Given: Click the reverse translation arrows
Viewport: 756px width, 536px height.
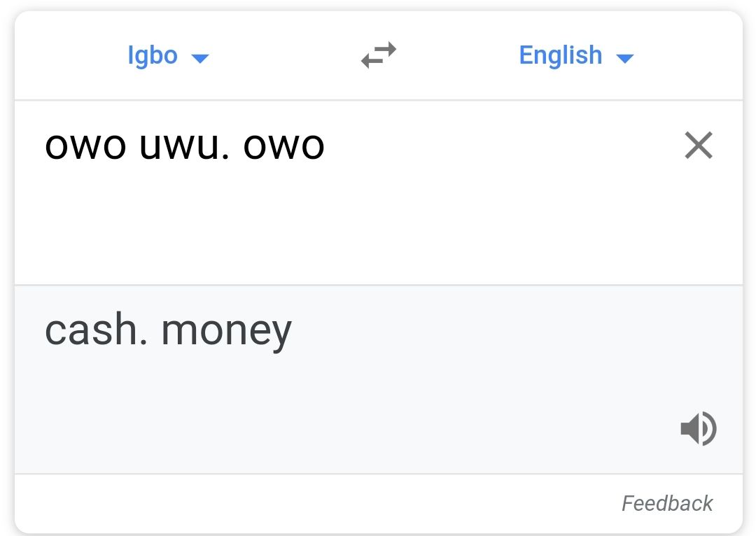Looking at the screenshot, I should pos(378,55).
